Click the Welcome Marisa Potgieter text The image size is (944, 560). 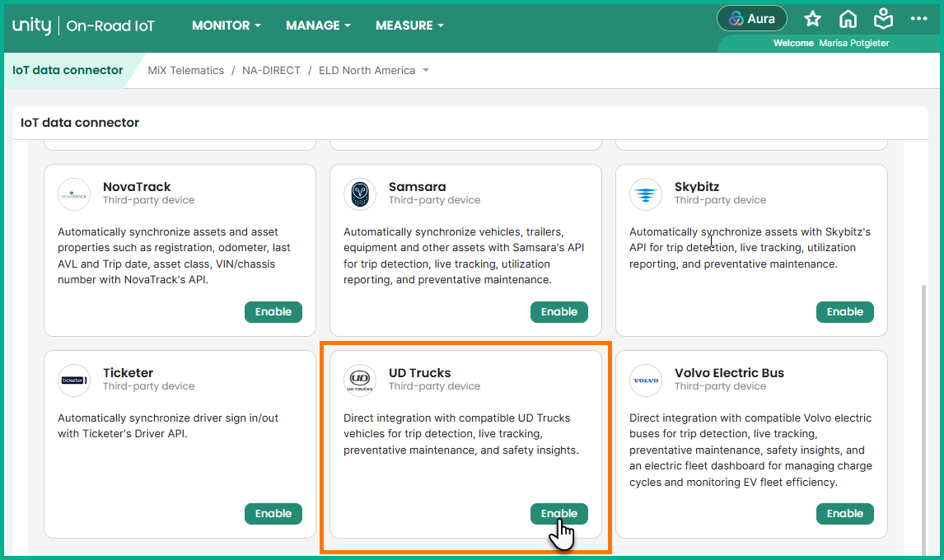(831, 44)
